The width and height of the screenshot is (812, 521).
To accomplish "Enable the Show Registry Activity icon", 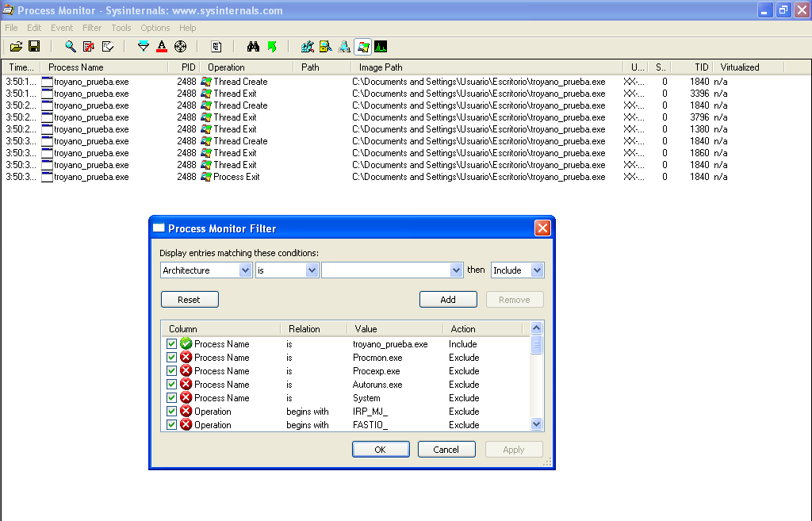I will click(307, 46).
